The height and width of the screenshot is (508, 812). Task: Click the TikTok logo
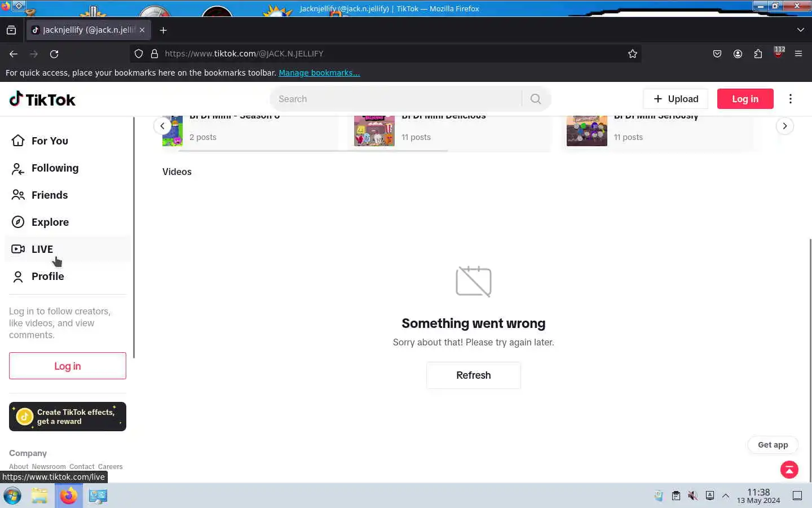point(42,99)
